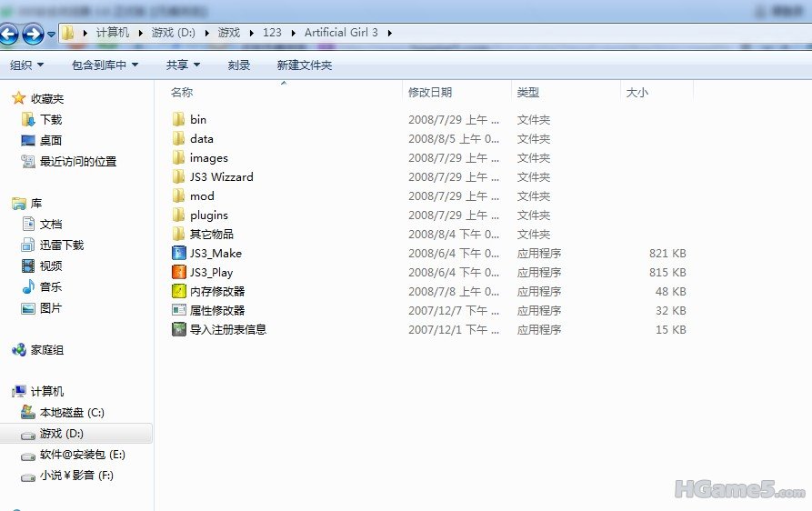Image resolution: width=812 pixels, height=511 pixels.
Task: Sort files by 修改日期 column header
Action: tap(430, 93)
